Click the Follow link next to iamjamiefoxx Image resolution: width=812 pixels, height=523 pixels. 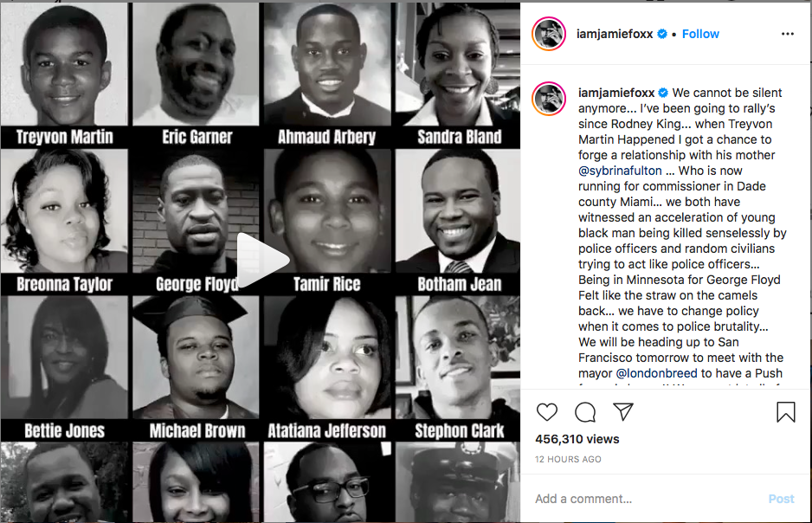(700, 34)
